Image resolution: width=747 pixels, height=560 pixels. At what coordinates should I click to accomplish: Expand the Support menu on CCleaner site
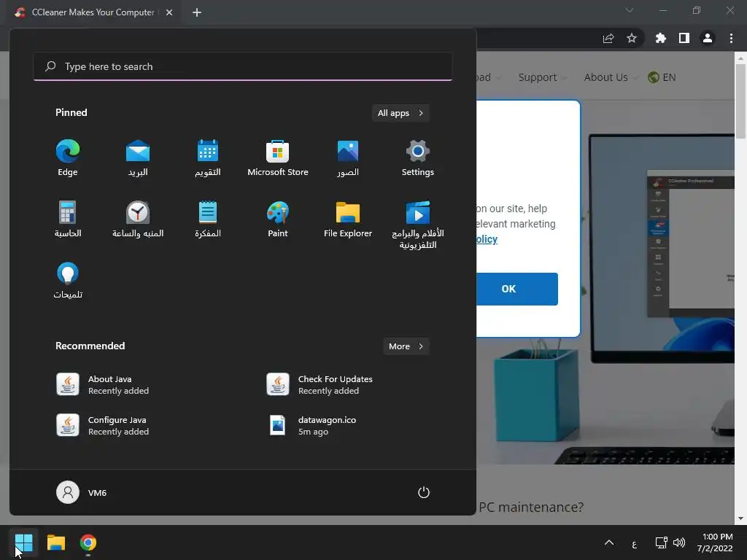coord(542,77)
